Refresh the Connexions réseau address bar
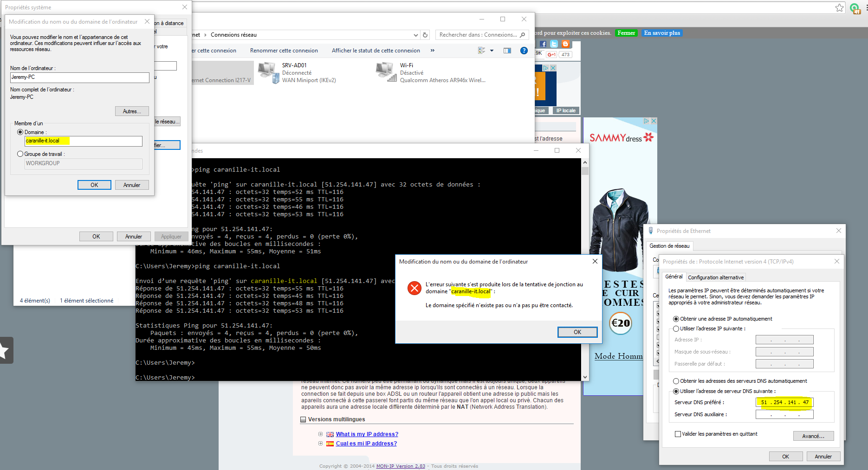The image size is (868, 470). pos(425,35)
